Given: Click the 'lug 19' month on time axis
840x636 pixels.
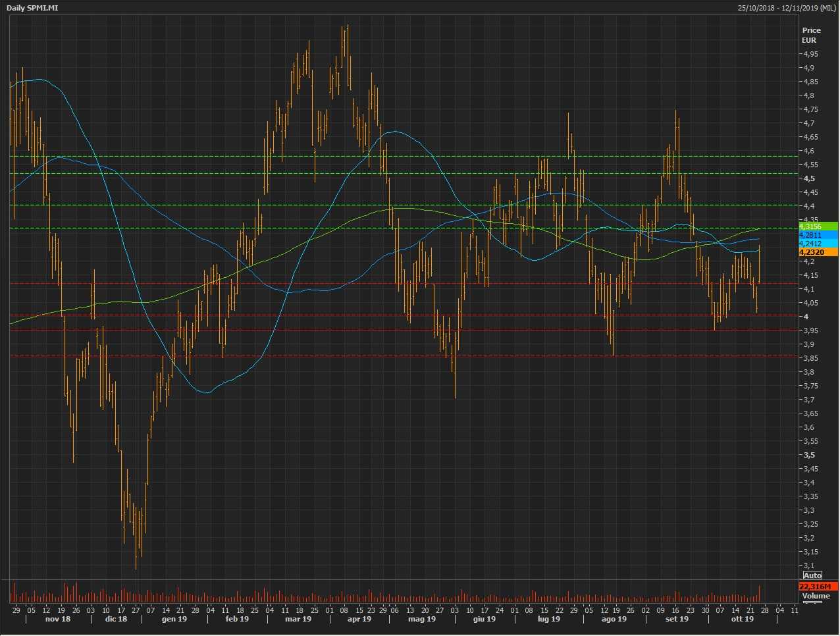Looking at the screenshot, I should pyautogui.click(x=548, y=619).
